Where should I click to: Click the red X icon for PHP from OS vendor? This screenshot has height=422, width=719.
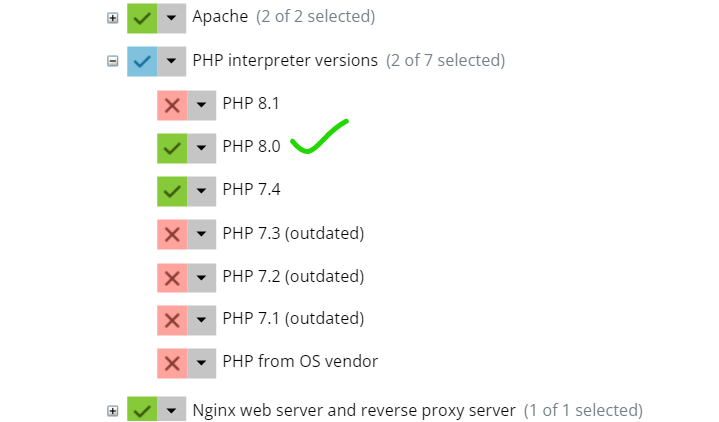click(172, 362)
